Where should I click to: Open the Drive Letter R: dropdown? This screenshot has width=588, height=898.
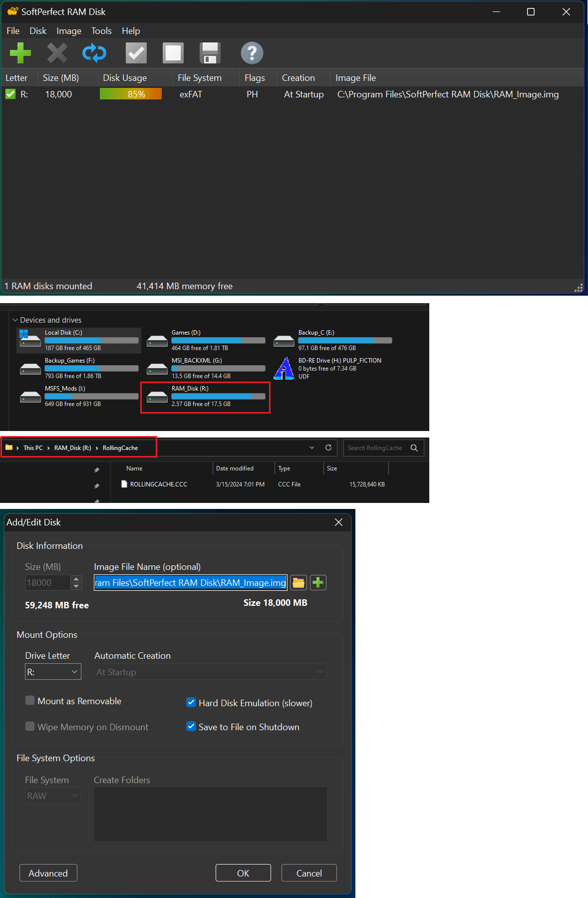(53, 672)
